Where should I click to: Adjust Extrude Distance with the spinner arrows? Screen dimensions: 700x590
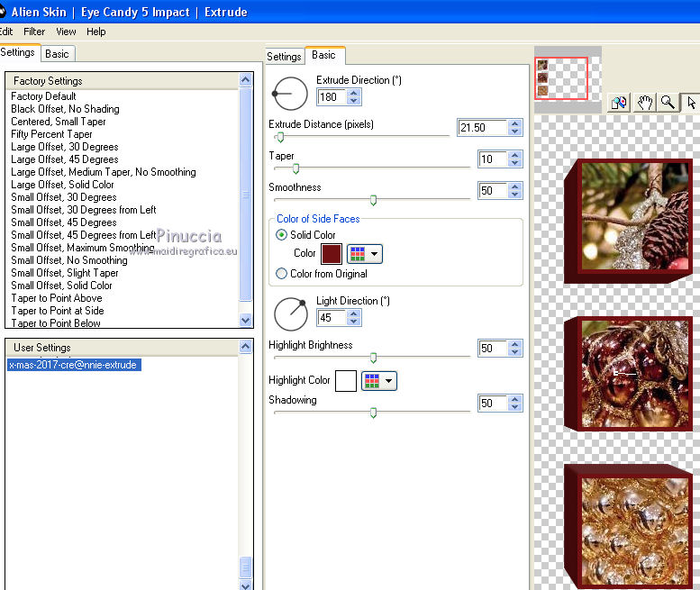(x=515, y=128)
